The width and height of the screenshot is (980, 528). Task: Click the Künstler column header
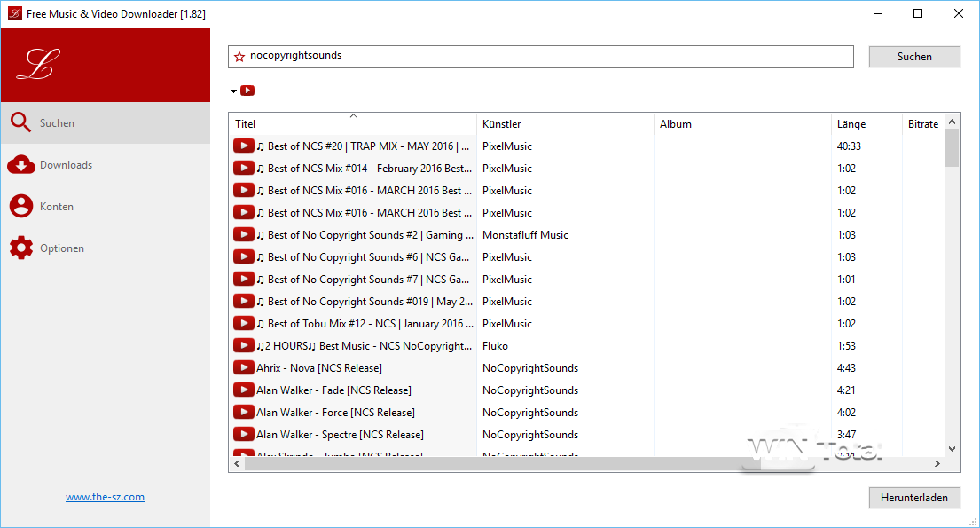coord(565,124)
